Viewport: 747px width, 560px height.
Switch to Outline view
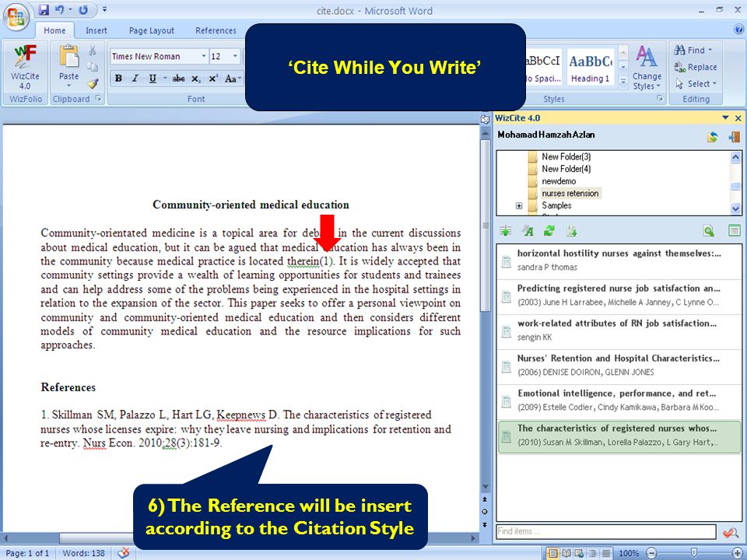click(x=593, y=553)
